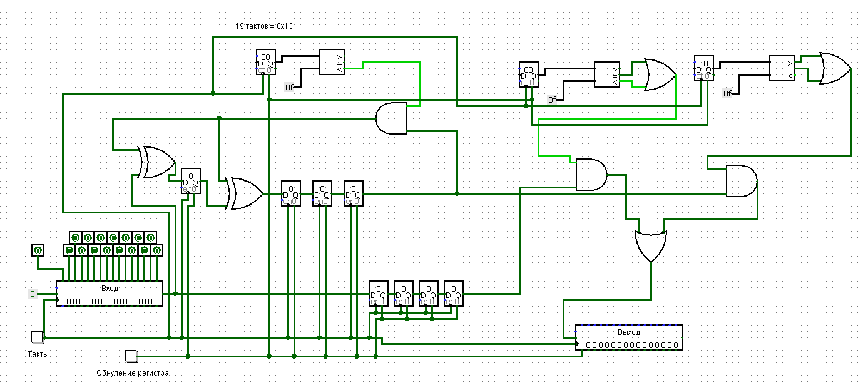This screenshot has width=868, height=385.
Task: Click the Обнуление регистра reset button
Action: (131, 356)
